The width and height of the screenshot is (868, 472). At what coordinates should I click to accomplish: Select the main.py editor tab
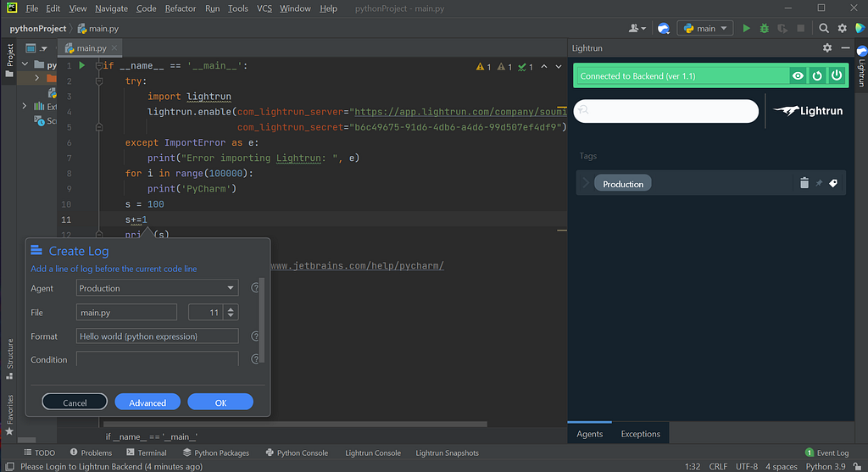(92, 48)
